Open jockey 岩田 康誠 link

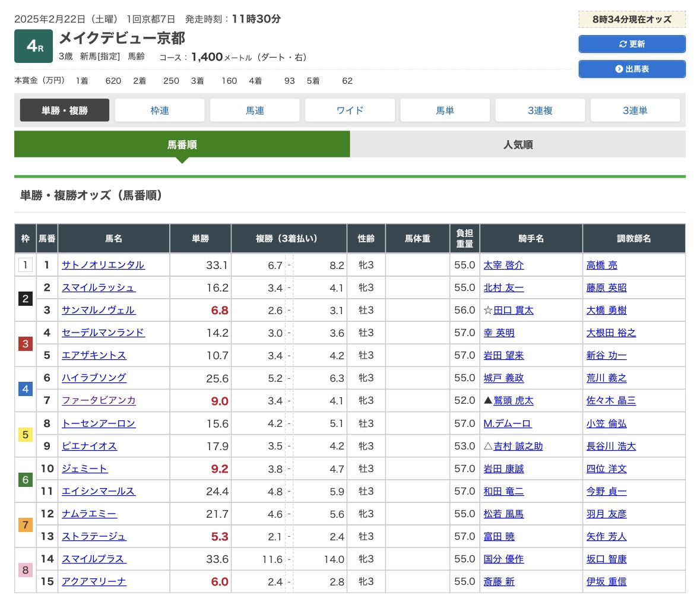click(x=503, y=469)
